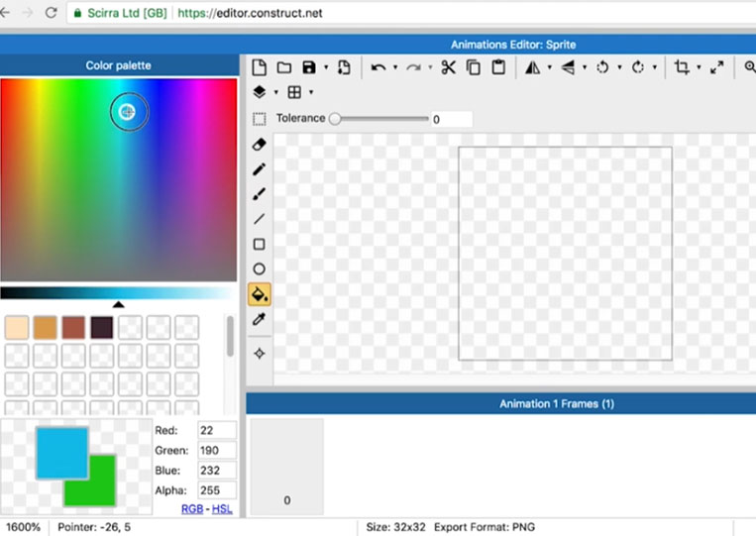This screenshot has width=756, height=536.
Task: Save image with floppy disk icon
Action: coord(308,67)
